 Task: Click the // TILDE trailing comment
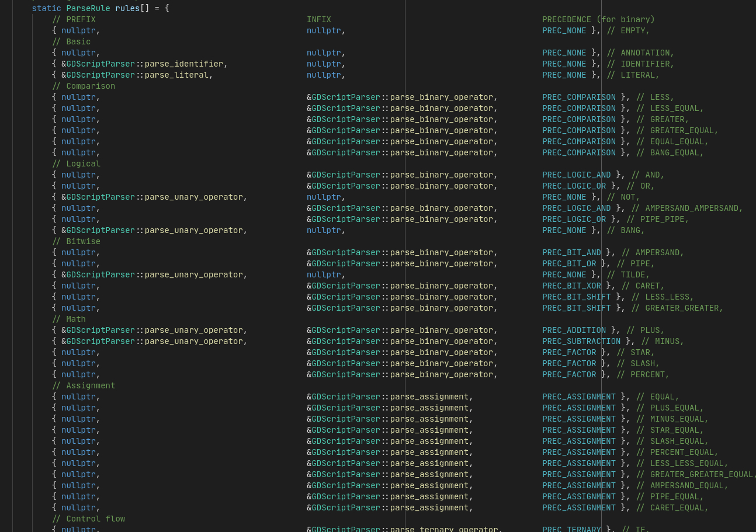point(628,274)
